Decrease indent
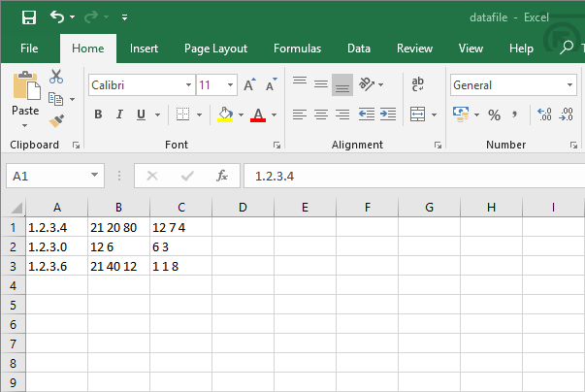This screenshot has width=585, height=392. coord(367,114)
